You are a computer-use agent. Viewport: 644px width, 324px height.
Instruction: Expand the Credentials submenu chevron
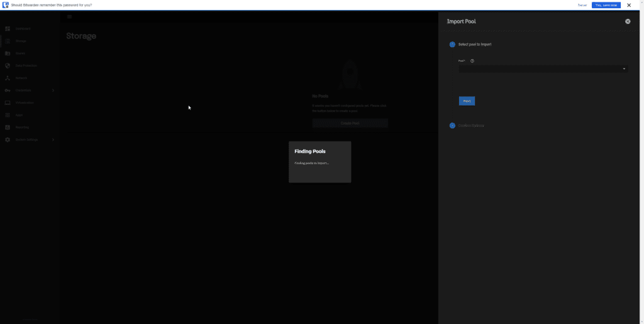(x=53, y=91)
